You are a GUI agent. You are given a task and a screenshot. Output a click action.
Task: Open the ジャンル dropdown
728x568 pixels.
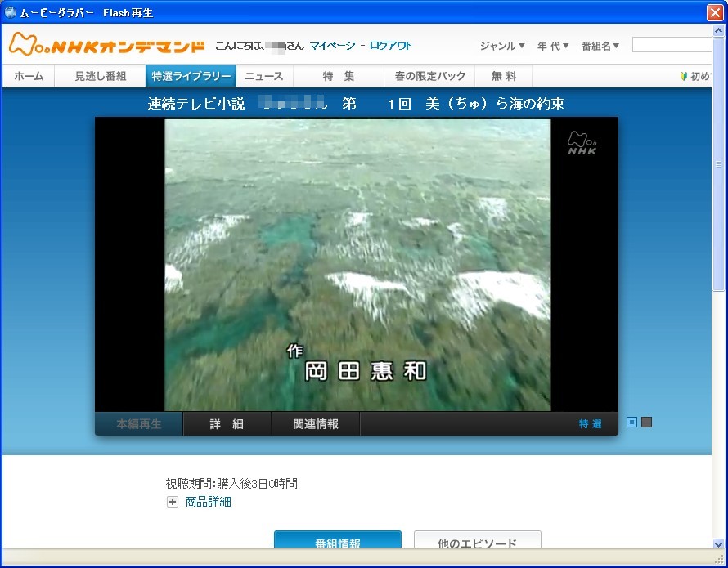pyautogui.click(x=502, y=46)
